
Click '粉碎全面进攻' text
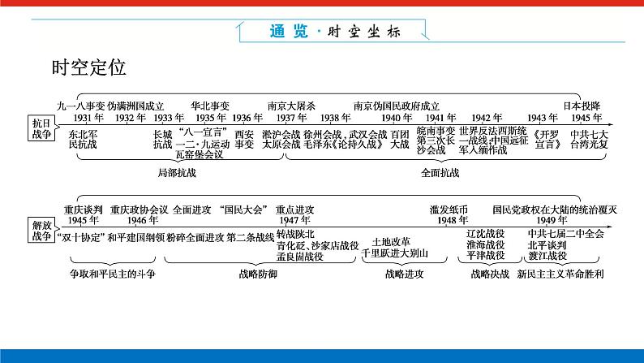coord(195,238)
